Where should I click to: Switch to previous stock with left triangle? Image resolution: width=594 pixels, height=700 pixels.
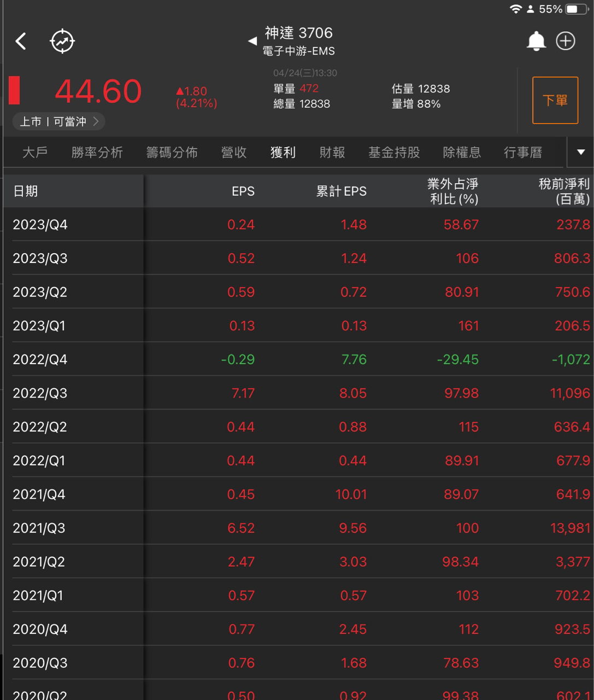click(x=252, y=40)
